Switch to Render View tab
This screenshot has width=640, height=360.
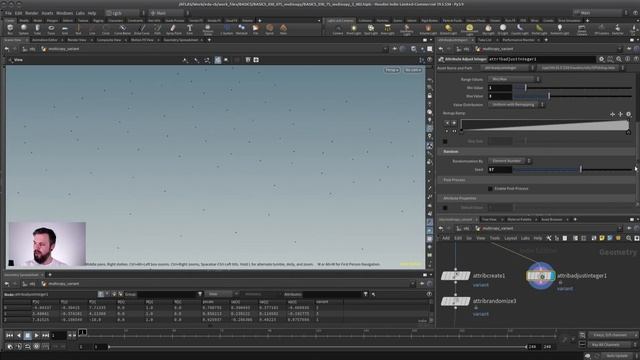click(x=77, y=40)
